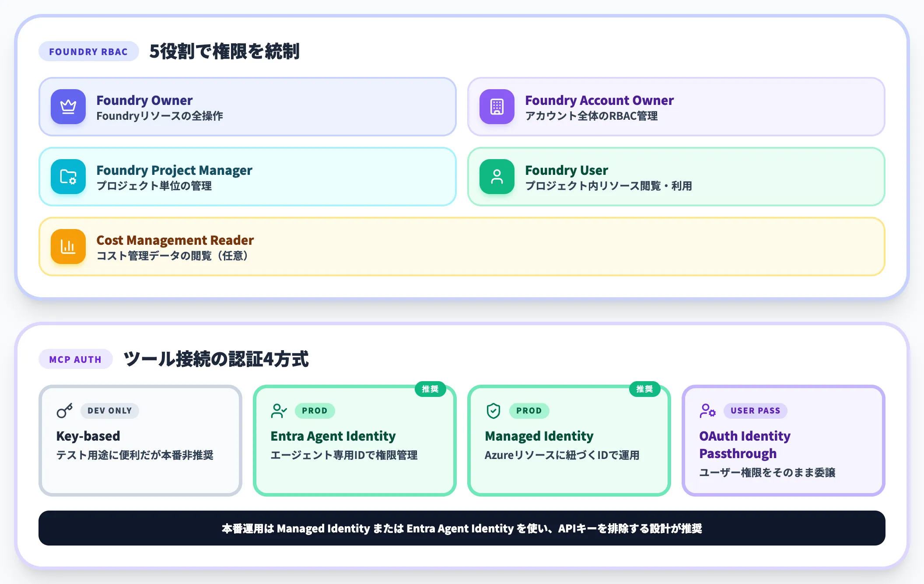
Task: Click the 推奨 badge on Managed Identity card
Action: click(x=644, y=389)
